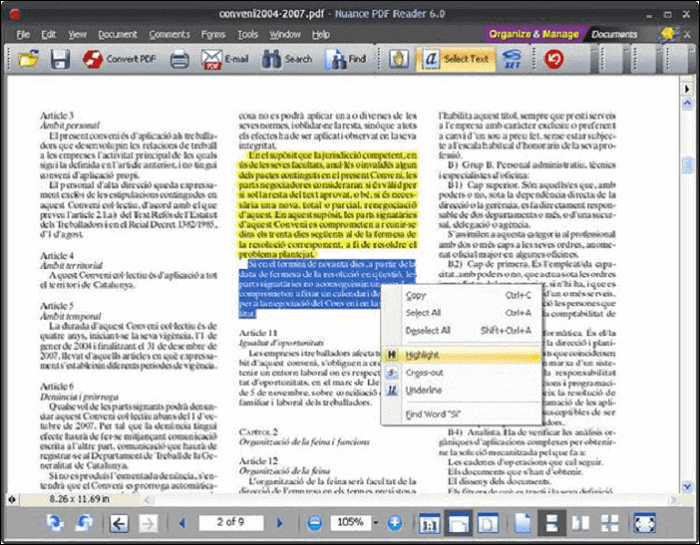Screen dimensions: 700x545
Task: Go to the next page arrow
Action: (278, 523)
